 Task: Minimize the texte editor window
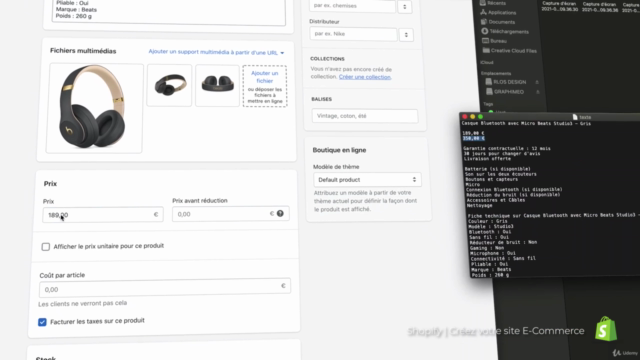472,117
